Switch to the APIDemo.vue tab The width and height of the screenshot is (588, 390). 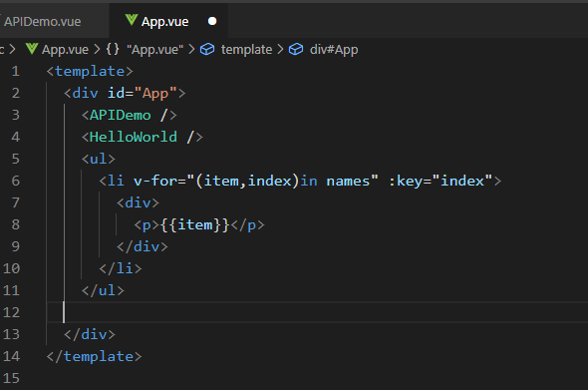pyautogui.click(x=43, y=21)
